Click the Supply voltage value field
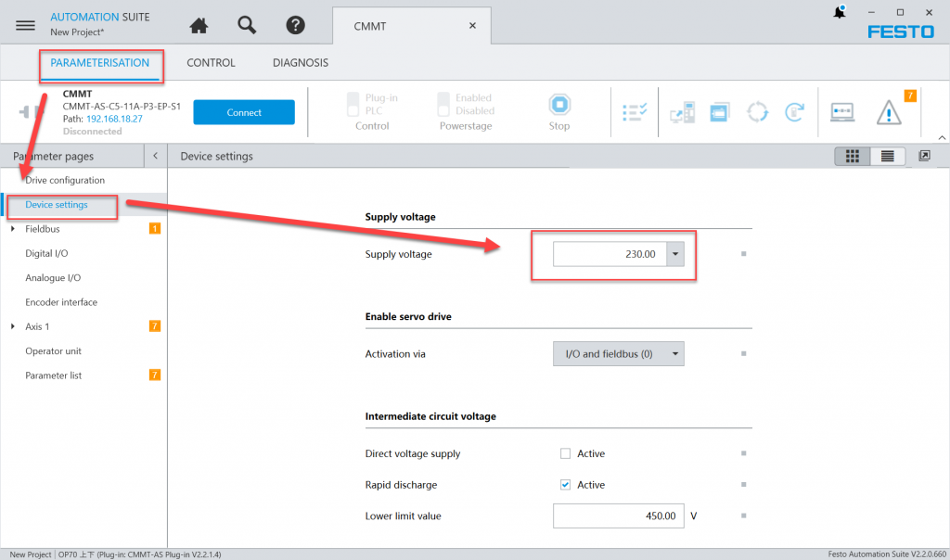The height and width of the screenshot is (560, 950). coord(610,254)
